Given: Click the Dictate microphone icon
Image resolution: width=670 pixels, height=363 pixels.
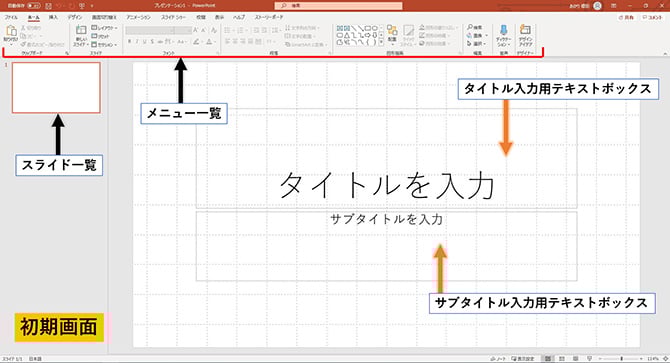Looking at the screenshot, I should pyautogui.click(x=503, y=30).
